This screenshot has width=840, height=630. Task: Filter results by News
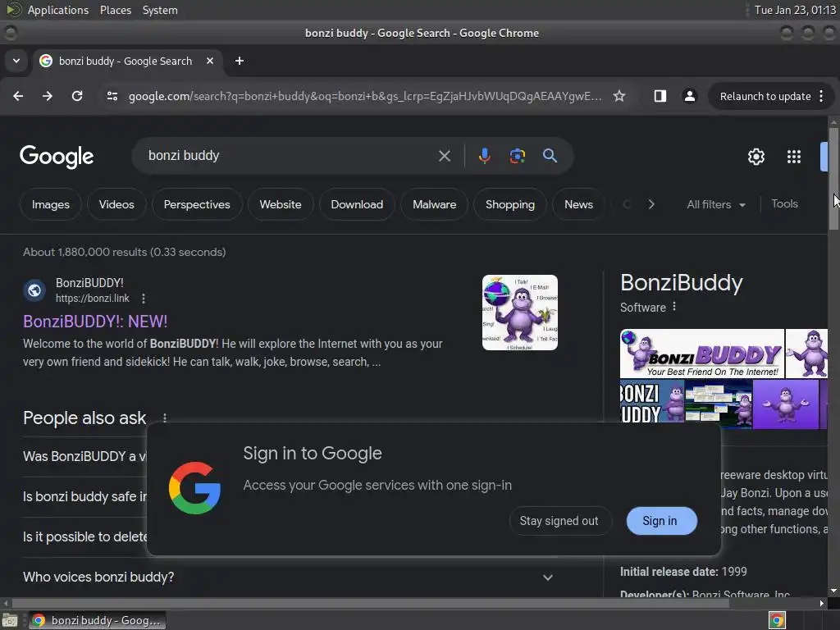click(578, 204)
